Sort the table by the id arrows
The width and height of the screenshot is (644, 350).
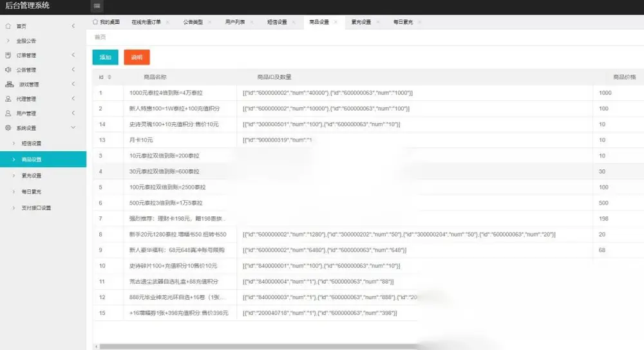coord(109,77)
